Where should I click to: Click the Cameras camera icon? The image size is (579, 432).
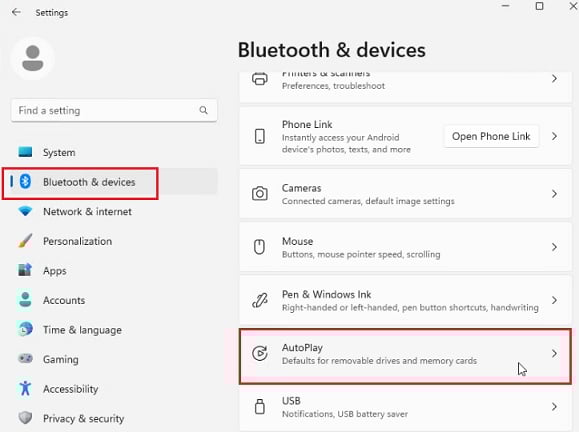[260, 193]
